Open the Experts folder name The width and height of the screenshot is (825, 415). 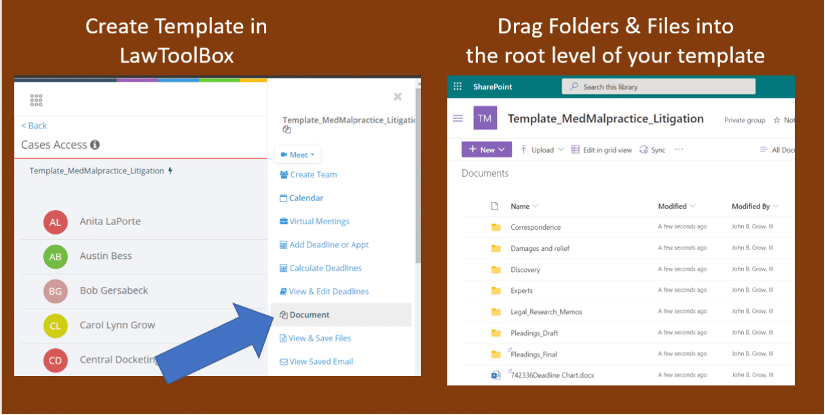(521, 290)
